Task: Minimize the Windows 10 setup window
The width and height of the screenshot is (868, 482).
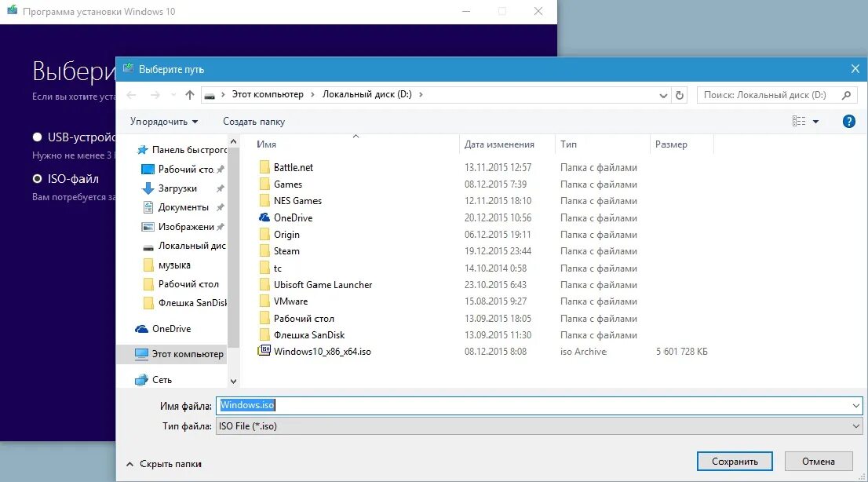Action: pos(466,11)
